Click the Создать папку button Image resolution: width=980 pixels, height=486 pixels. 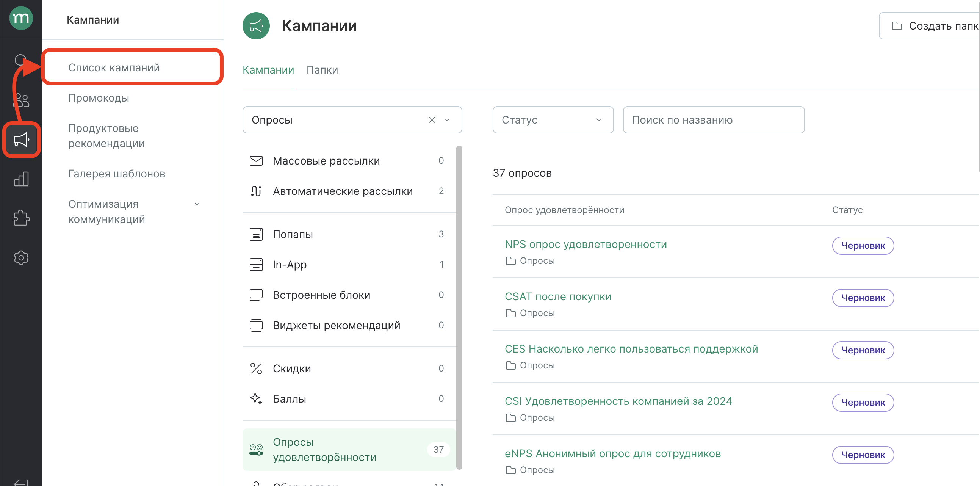pyautogui.click(x=929, y=26)
